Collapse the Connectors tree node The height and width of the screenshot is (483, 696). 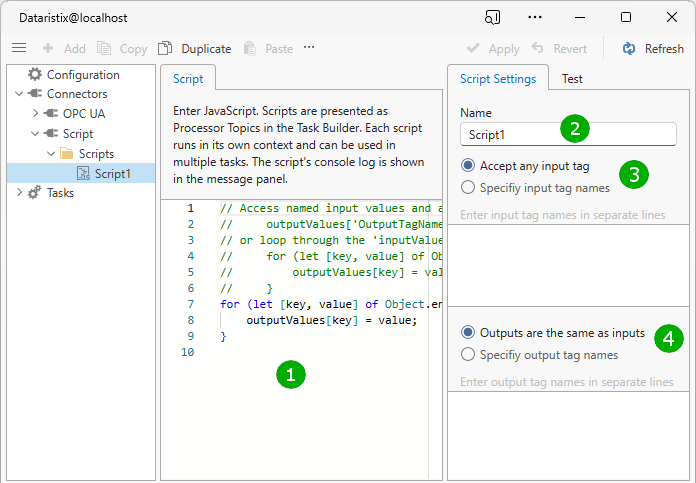pos(19,94)
